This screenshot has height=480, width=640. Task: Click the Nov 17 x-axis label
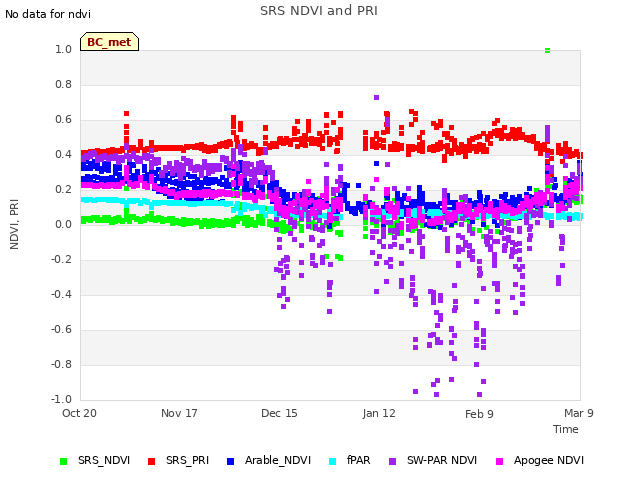[179, 413]
